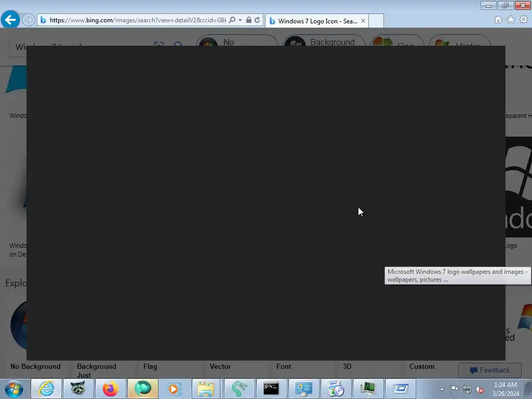Open a new blank tab

pyautogui.click(x=376, y=21)
